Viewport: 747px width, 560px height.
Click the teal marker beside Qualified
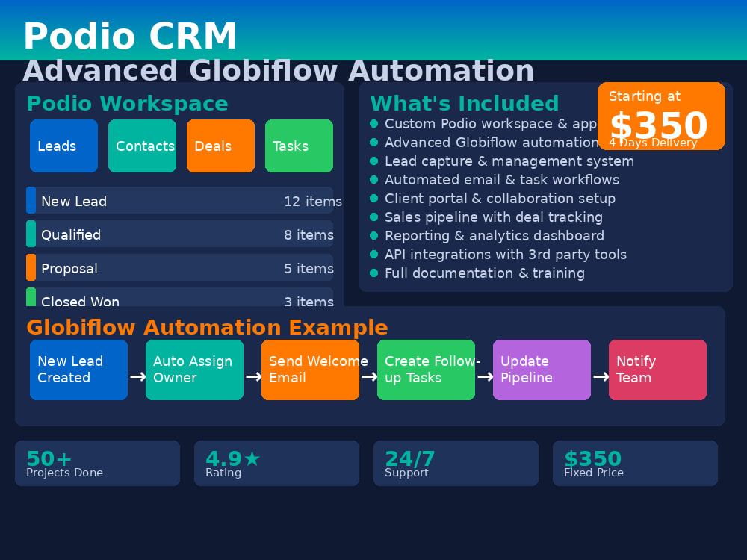[x=31, y=234]
